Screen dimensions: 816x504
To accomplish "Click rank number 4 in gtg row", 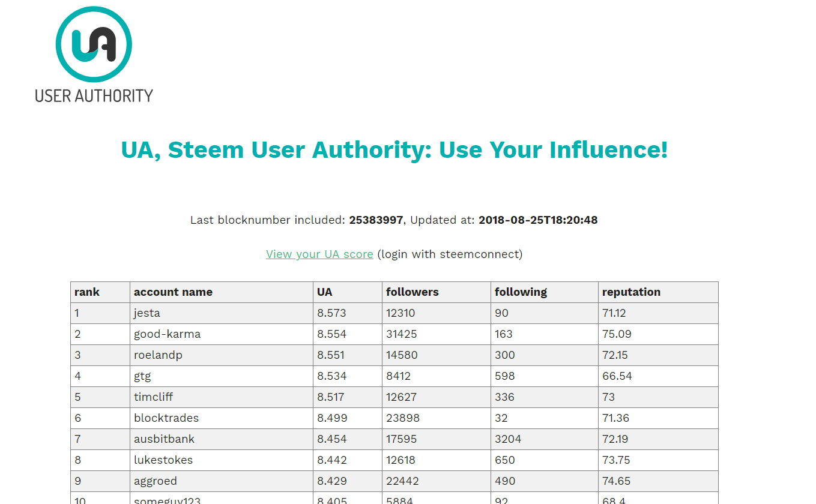I will (x=77, y=376).
